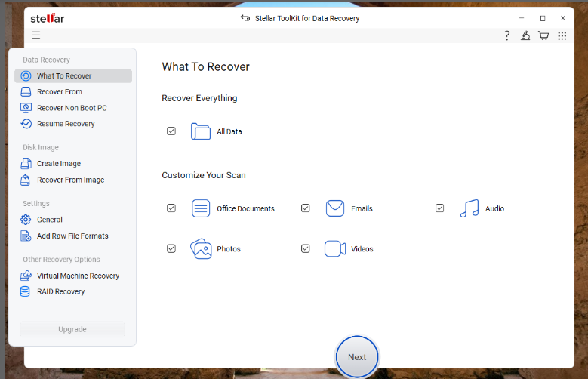
Task: Click the Office Documents page icon
Action: pyautogui.click(x=201, y=208)
